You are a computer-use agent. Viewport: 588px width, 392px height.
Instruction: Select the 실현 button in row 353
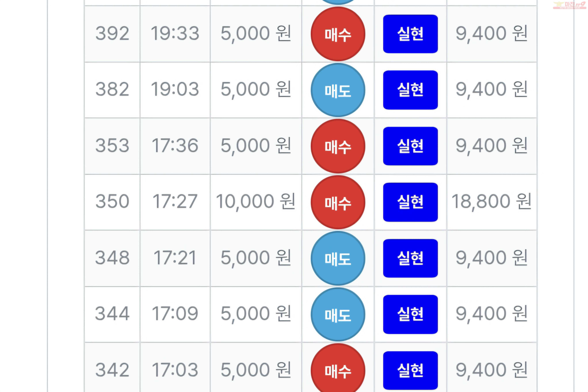410,146
